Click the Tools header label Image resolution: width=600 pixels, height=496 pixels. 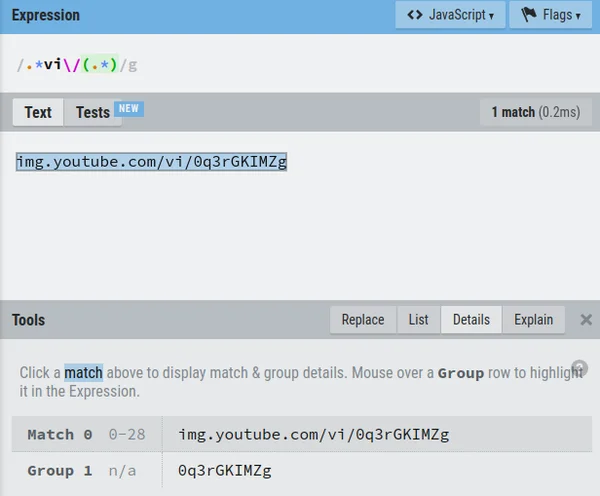[28, 320]
